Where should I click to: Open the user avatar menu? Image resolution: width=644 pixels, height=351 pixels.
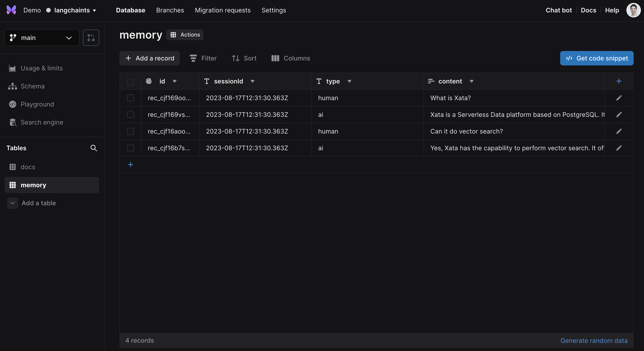[x=633, y=10]
